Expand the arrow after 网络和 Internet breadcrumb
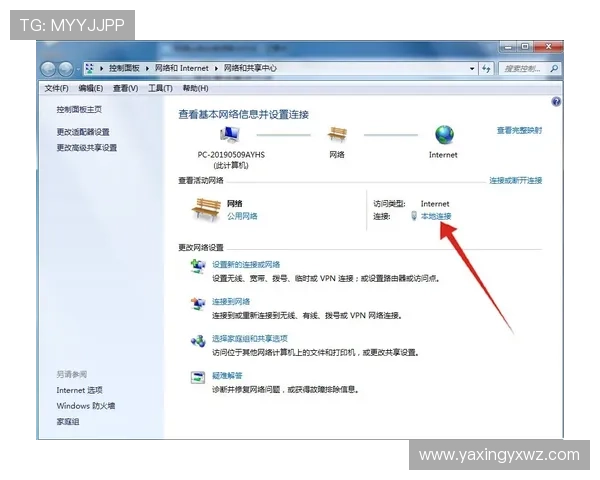The image size is (600, 480). pos(216,69)
